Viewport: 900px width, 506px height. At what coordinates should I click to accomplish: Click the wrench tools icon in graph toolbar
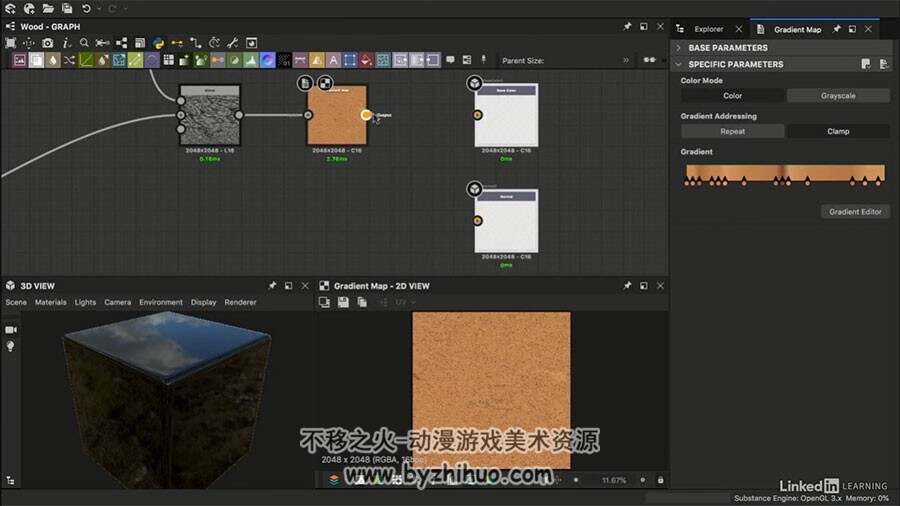(232, 43)
